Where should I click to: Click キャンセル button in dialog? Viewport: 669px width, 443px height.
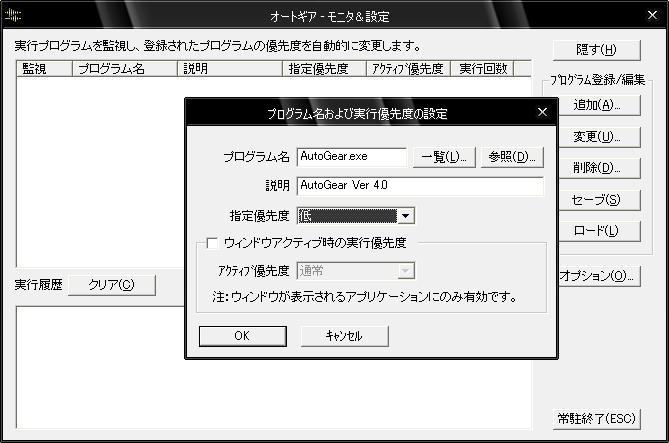click(344, 336)
